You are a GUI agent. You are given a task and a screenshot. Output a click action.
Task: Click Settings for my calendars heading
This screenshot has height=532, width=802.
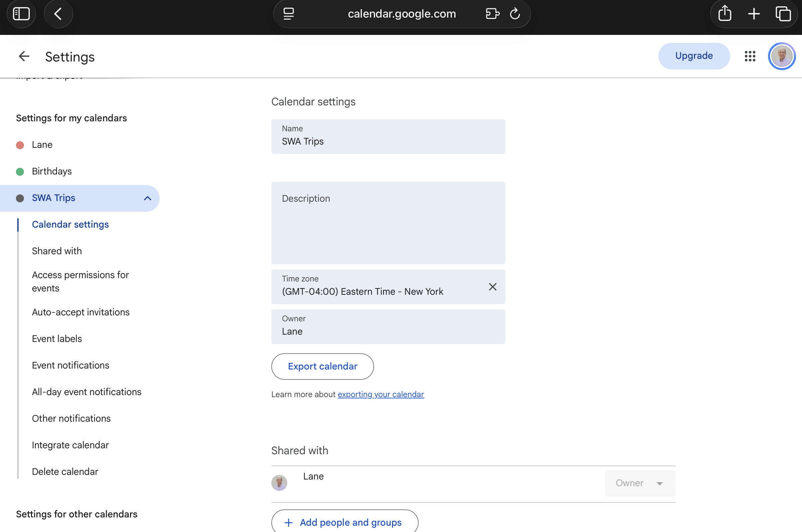pos(71,118)
